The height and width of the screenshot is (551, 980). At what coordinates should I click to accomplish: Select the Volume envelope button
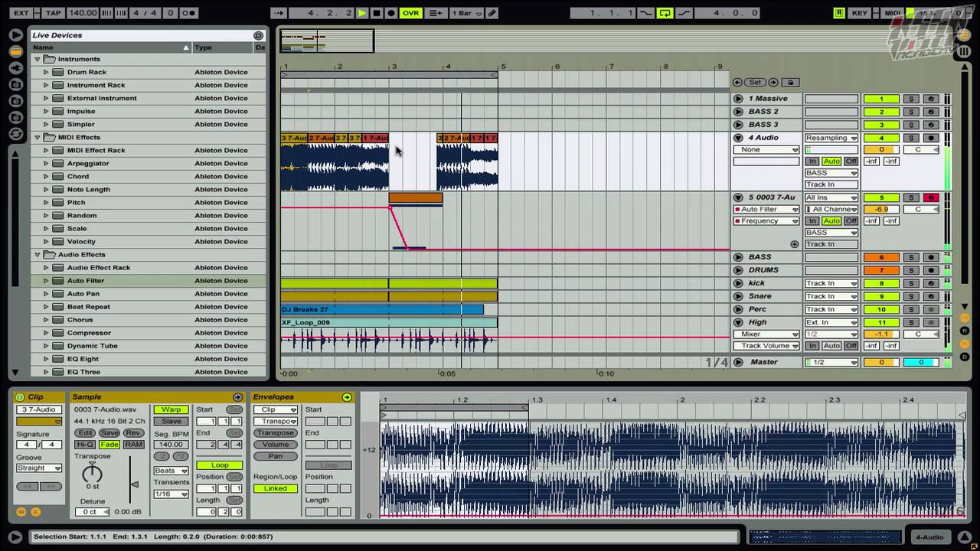click(x=276, y=445)
